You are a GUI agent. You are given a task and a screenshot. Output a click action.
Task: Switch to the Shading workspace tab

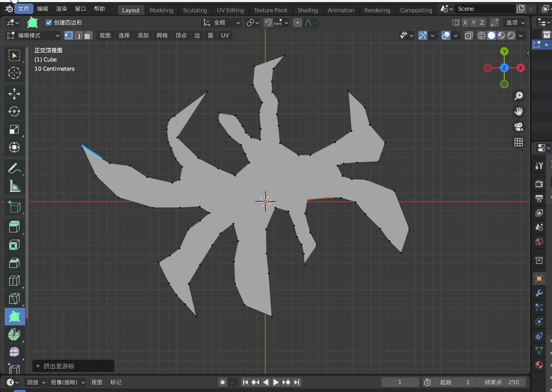coord(307,10)
